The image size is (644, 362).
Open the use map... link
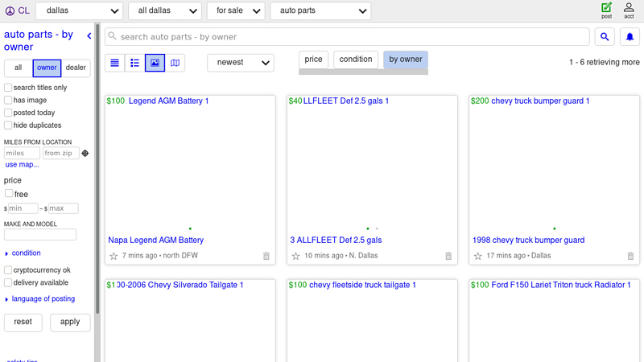[x=23, y=165]
